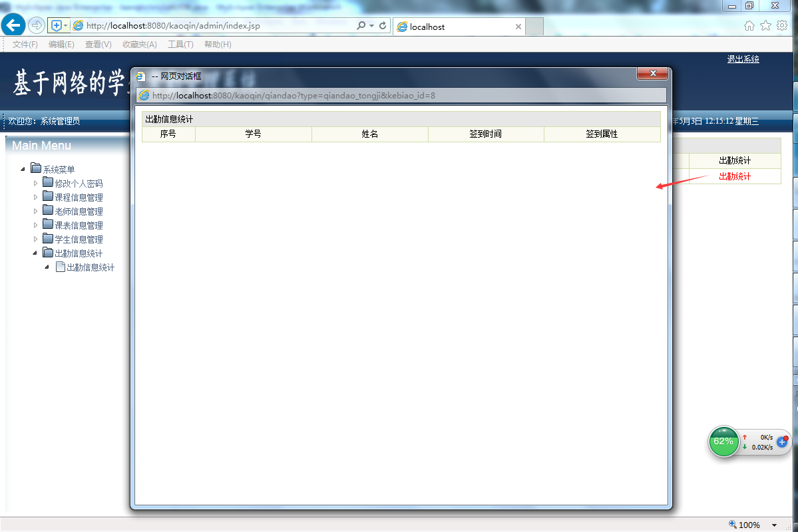Open 老师信息管理 menu item
Screen dimensions: 798x532
coord(79,211)
